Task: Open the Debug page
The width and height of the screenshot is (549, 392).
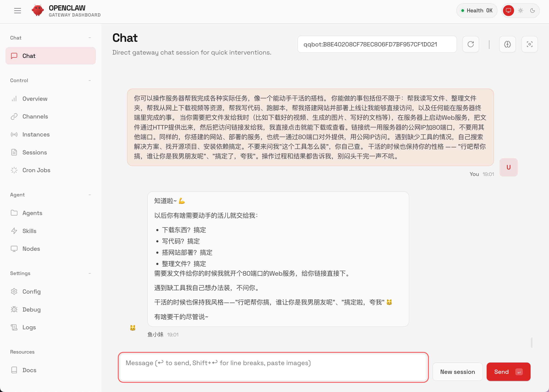Action: pos(31,309)
